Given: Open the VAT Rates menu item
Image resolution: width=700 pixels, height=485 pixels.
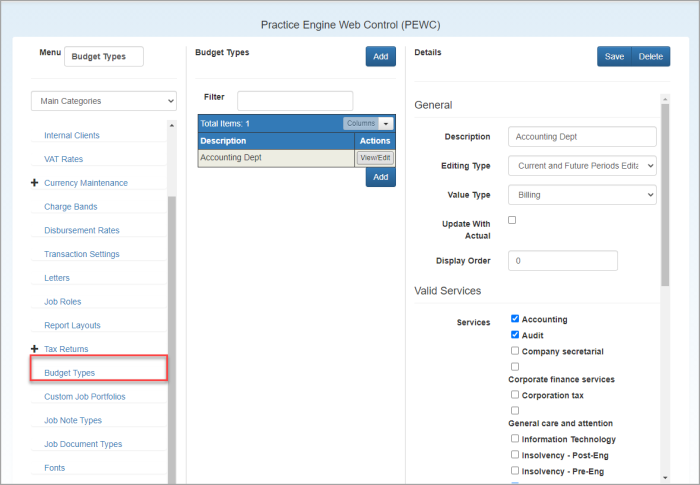Looking at the screenshot, I should pos(64,159).
